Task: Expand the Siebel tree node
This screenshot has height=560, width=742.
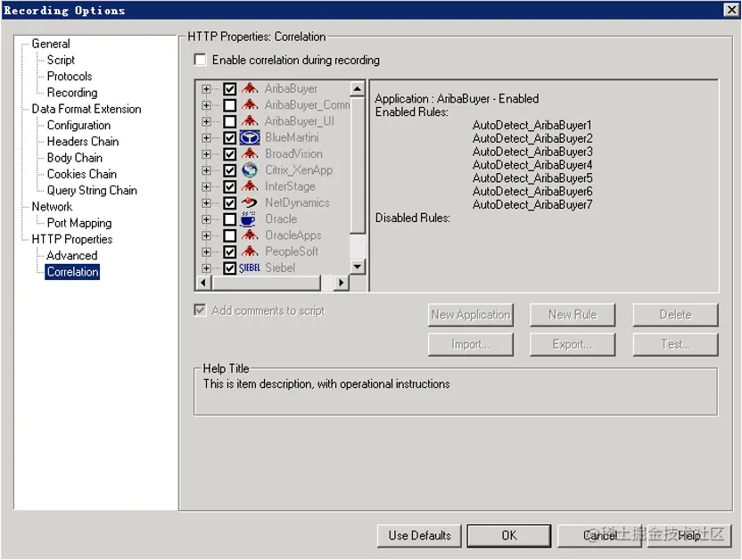Action: (x=206, y=268)
